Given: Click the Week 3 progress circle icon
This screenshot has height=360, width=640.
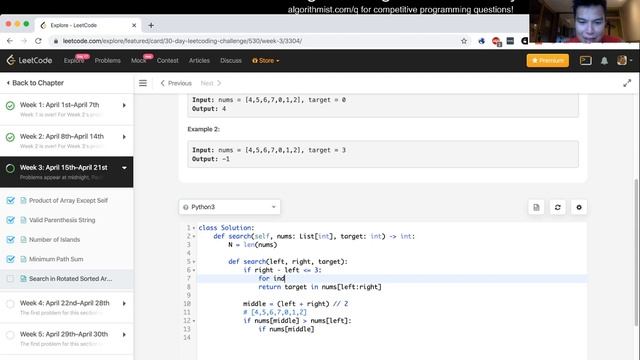Looking at the screenshot, I should tap(10, 168).
